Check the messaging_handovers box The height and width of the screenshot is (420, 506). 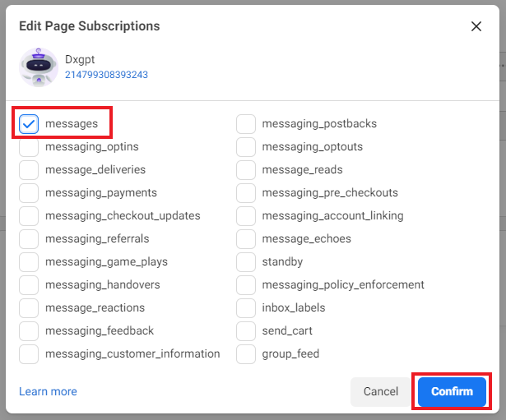click(29, 285)
